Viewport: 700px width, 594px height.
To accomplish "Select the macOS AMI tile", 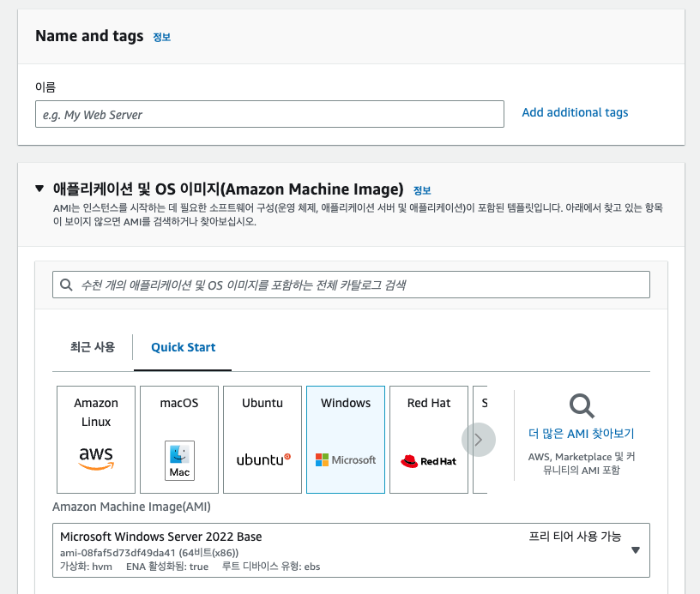I will (x=179, y=440).
